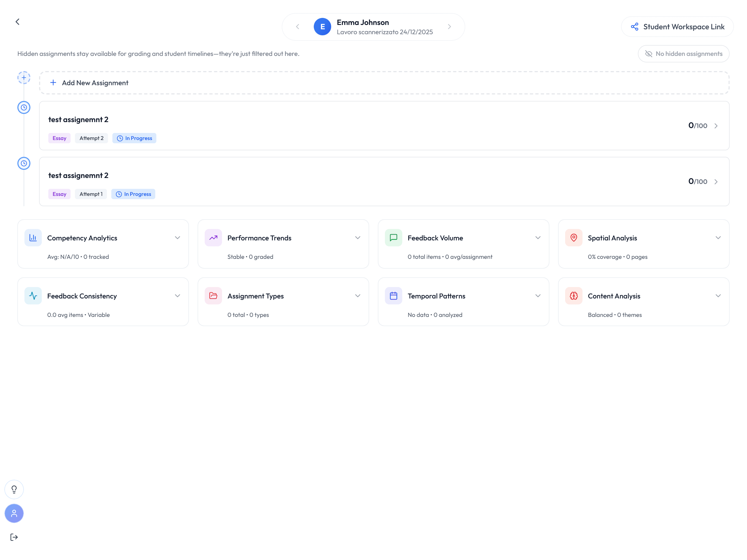Click the back arrow at top left
The image size is (747, 560).
pos(17,21)
